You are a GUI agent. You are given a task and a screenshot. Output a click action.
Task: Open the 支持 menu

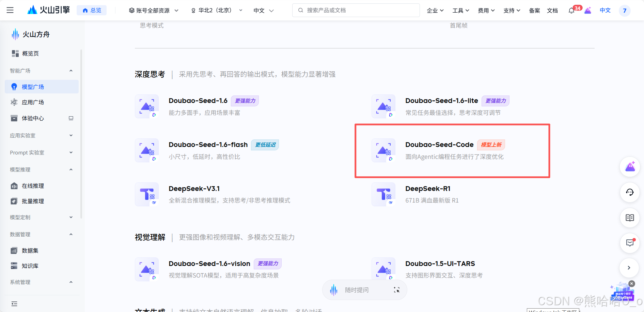pyautogui.click(x=512, y=11)
